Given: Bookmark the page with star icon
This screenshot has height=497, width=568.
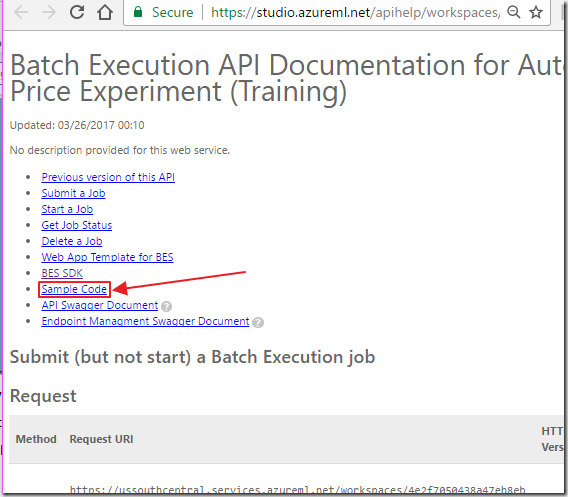Looking at the screenshot, I should pos(536,12).
